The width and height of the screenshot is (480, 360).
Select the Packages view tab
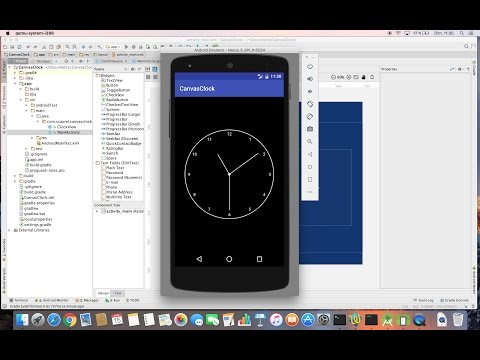(x=43, y=61)
